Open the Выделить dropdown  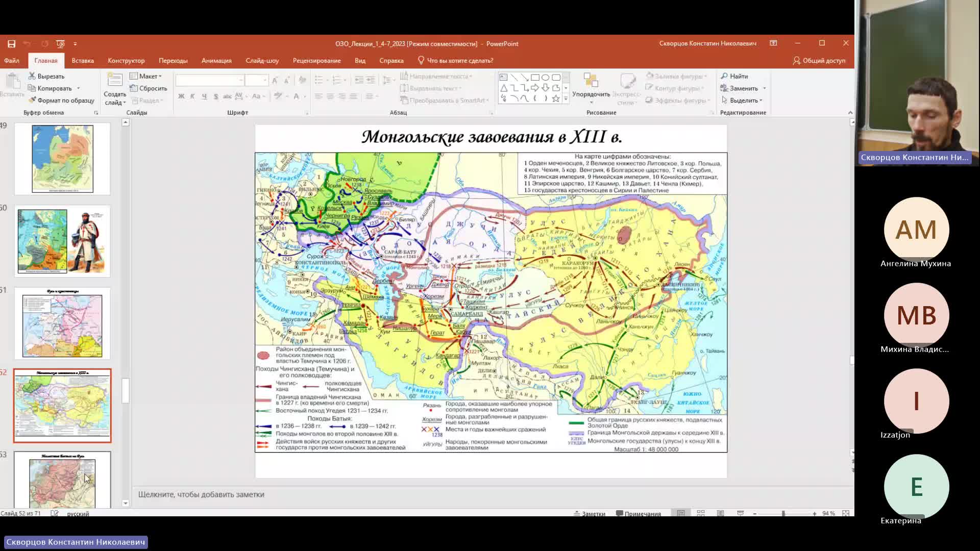[x=742, y=101]
